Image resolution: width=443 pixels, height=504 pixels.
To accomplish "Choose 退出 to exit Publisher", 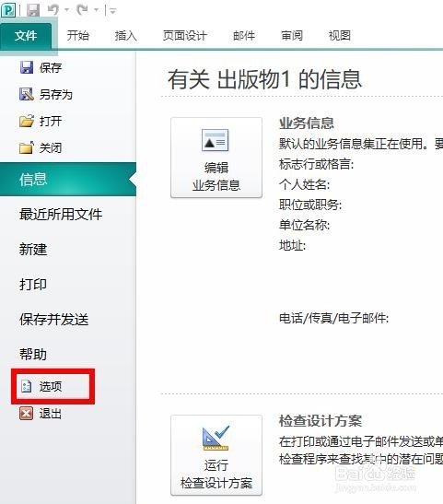I will [x=51, y=414].
